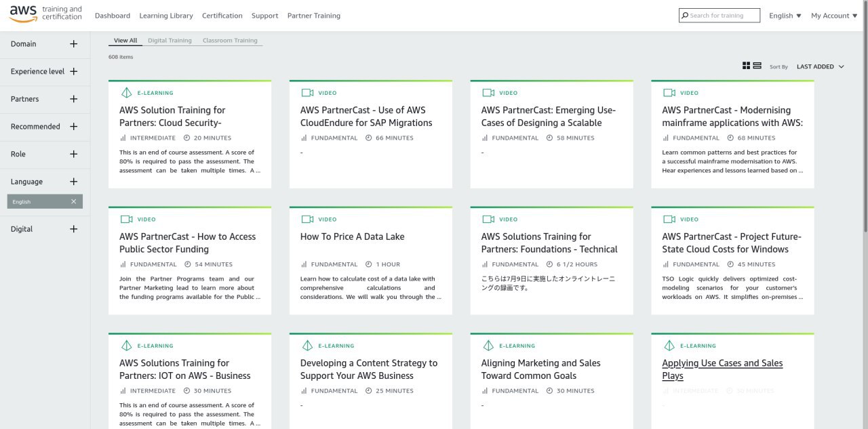
Task: Open the Partner Training menu item
Action: click(314, 16)
